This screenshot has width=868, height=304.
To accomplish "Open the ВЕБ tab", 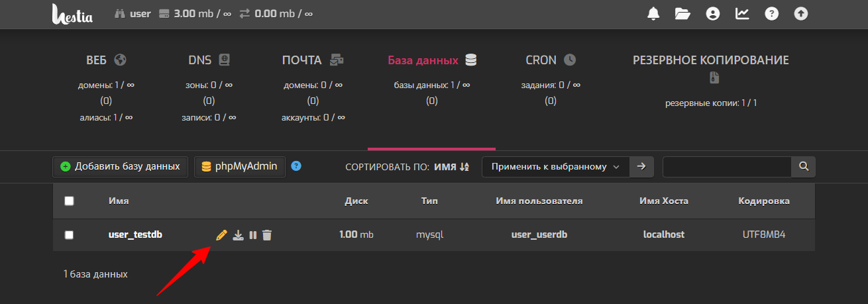I will pyautogui.click(x=106, y=60).
